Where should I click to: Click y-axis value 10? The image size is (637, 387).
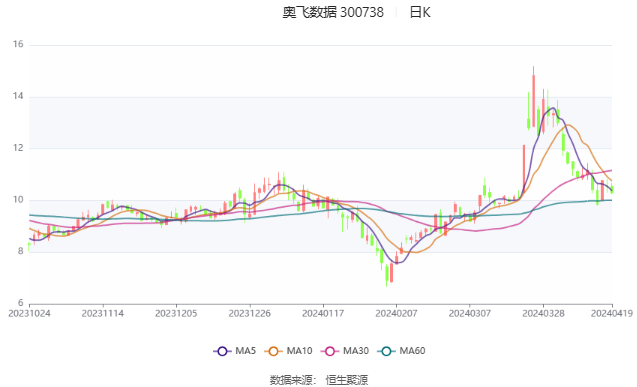click(x=18, y=200)
